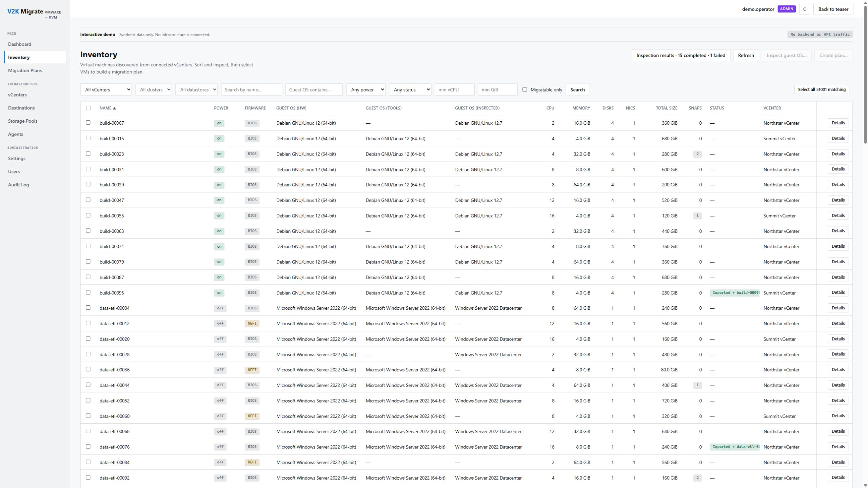Check the data-etl-00036 row checkbox
The height and width of the screenshot is (488, 868).
88,369
